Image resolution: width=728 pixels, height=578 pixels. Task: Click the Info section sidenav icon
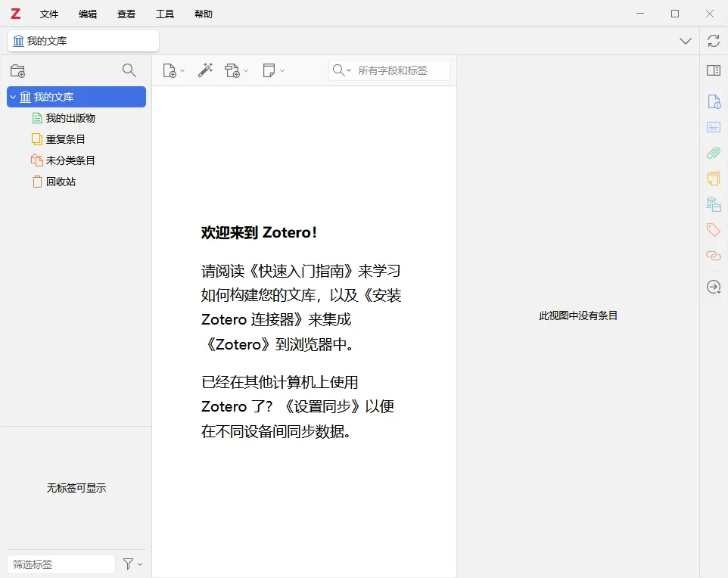pos(714,101)
